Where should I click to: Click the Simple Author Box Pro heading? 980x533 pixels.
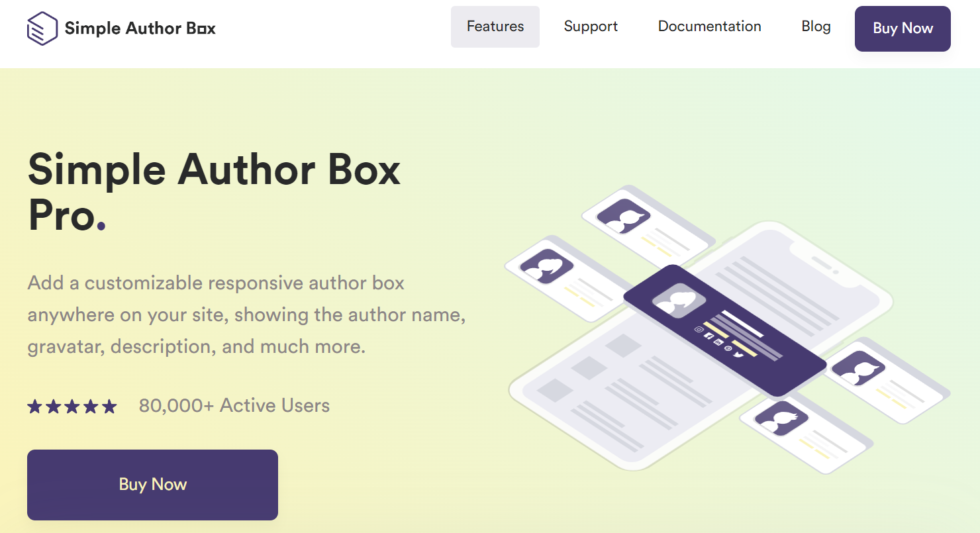coord(214,191)
